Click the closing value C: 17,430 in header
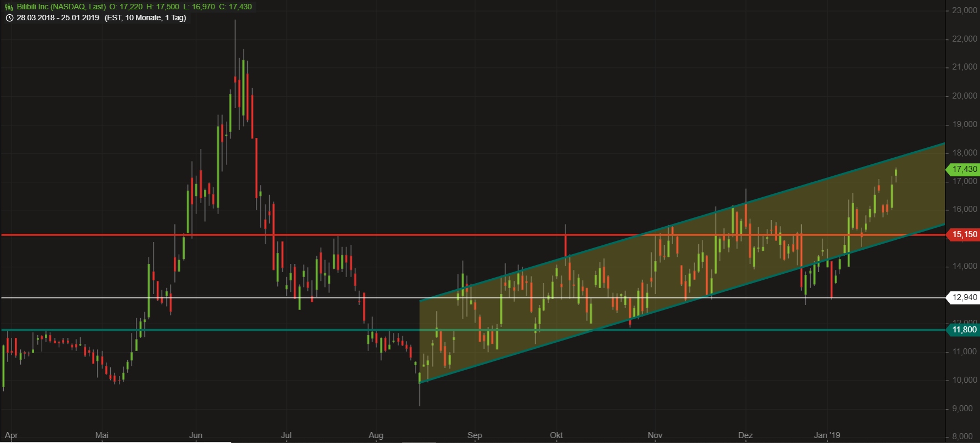Image resolution: width=980 pixels, height=443 pixels. coord(235,7)
